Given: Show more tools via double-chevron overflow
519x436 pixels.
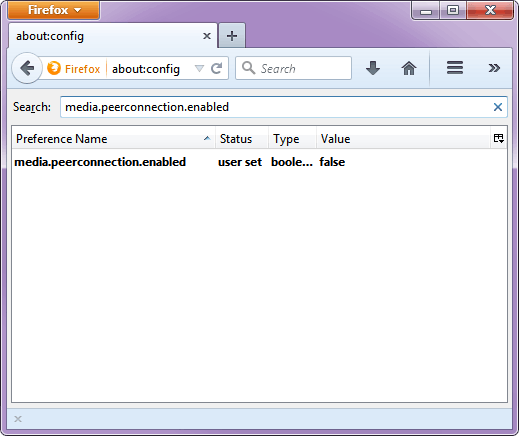Looking at the screenshot, I should [x=494, y=68].
